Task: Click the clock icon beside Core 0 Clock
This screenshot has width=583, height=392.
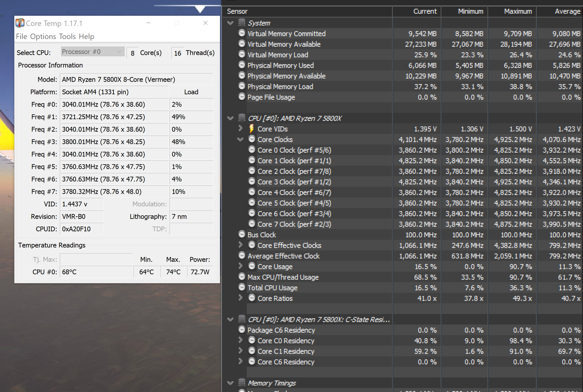Action: [252, 149]
